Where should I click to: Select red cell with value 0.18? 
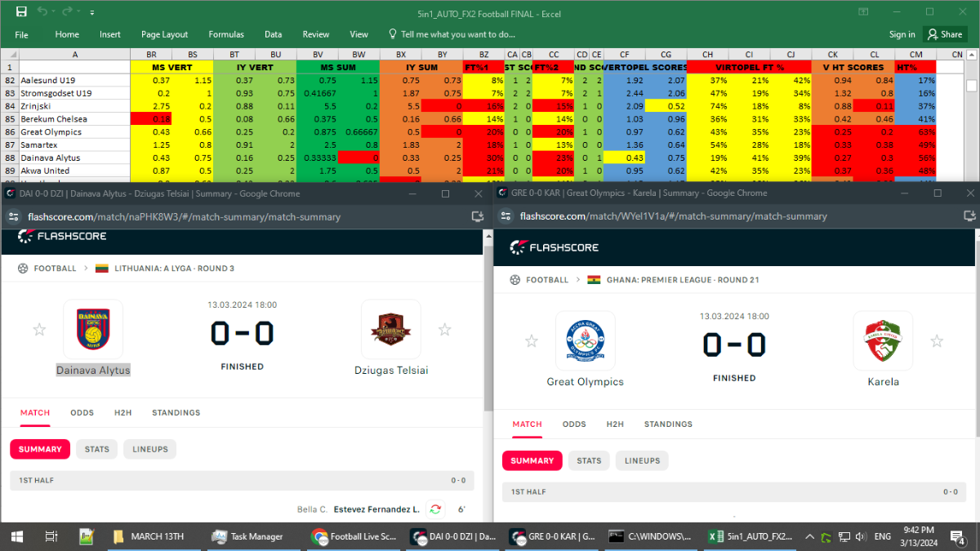(151, 119)
